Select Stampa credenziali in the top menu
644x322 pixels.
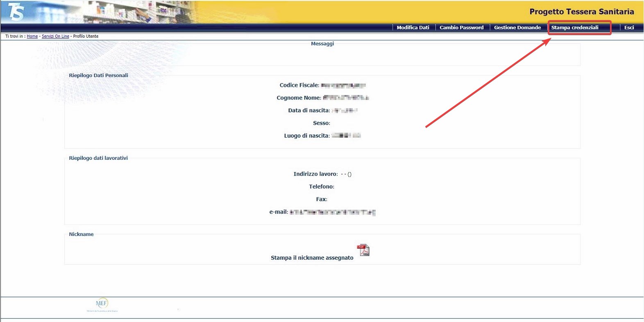575,27
